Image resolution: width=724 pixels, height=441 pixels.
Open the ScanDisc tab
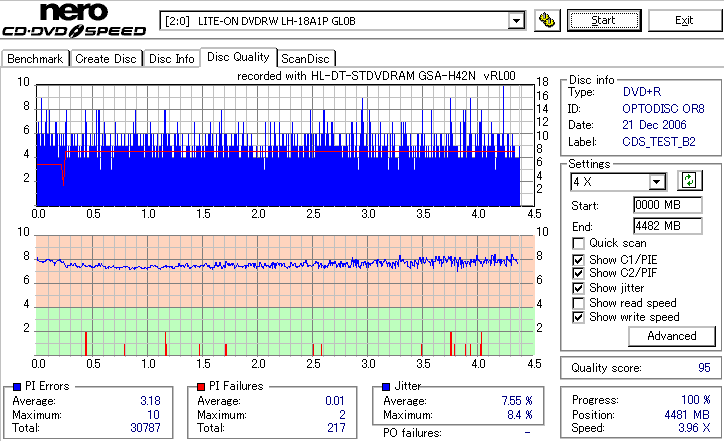[305, 59]
